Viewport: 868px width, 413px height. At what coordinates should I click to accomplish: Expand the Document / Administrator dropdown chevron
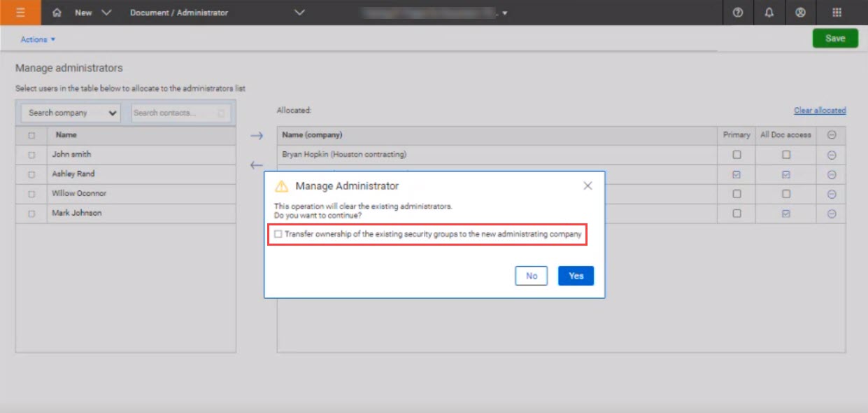pos(300,13)
